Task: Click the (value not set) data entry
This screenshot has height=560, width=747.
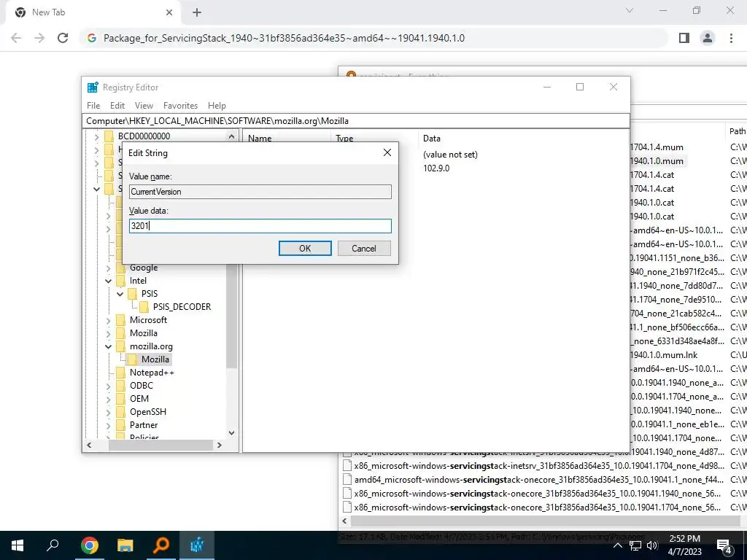Action: pyautogui.click(x=449, y=155)
